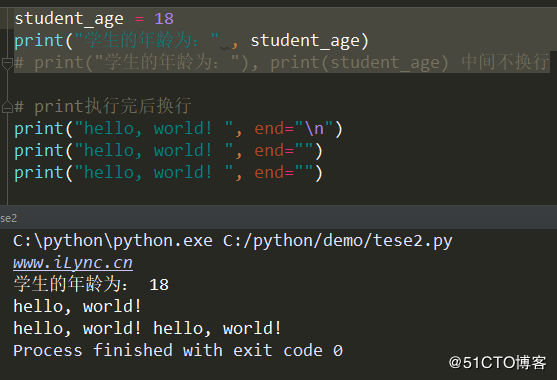This screenshot has height=380, width=557.
Task: Click the "hello, world! " string in the print with \n
Action: click(x=153, y=129)
